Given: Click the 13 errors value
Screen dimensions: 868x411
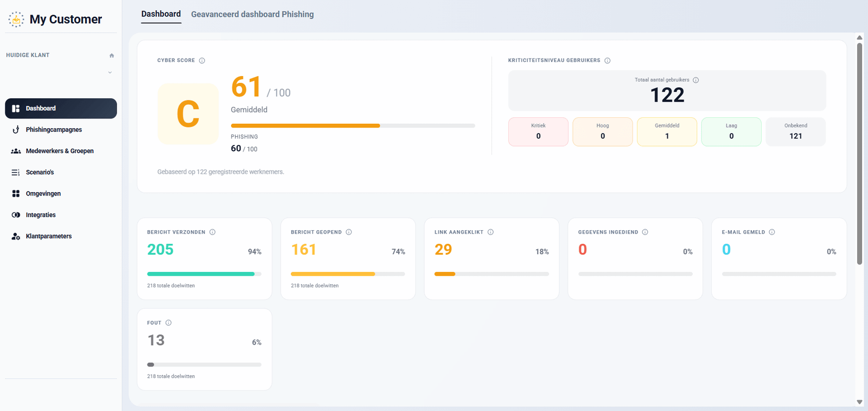Looking at the screenshot, I should (156, 340).
